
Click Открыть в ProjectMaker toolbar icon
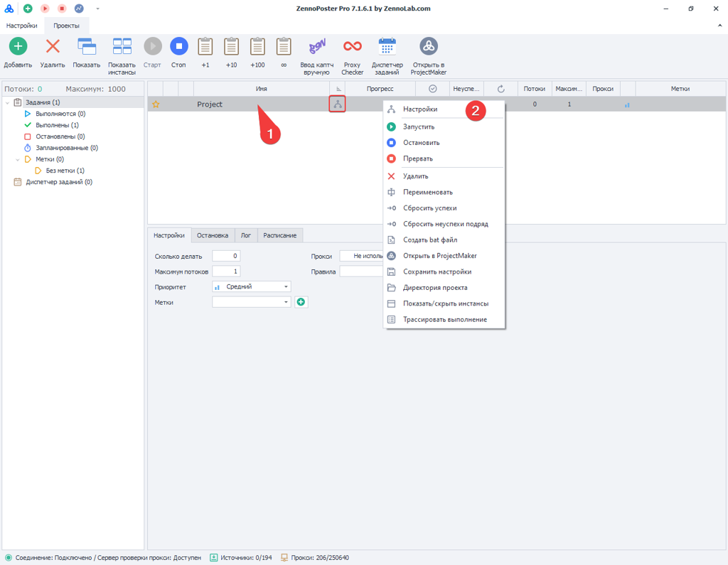point(428,47)
